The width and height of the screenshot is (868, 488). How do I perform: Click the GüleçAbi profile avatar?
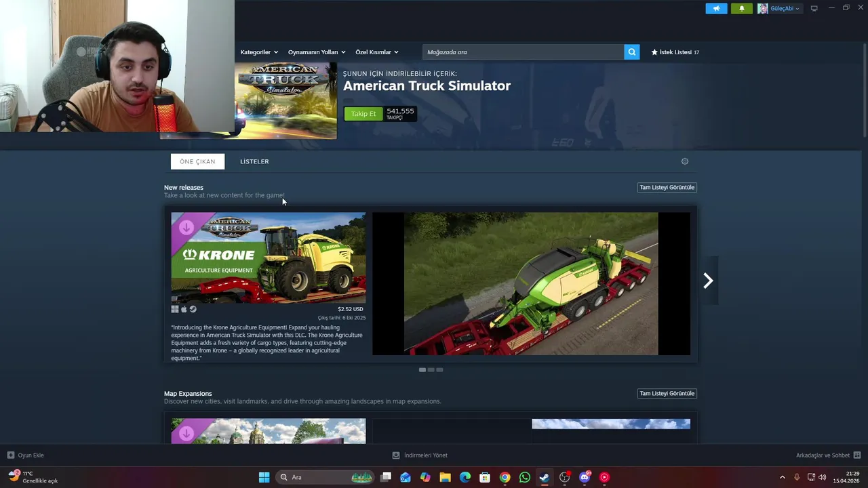[763, 8]
